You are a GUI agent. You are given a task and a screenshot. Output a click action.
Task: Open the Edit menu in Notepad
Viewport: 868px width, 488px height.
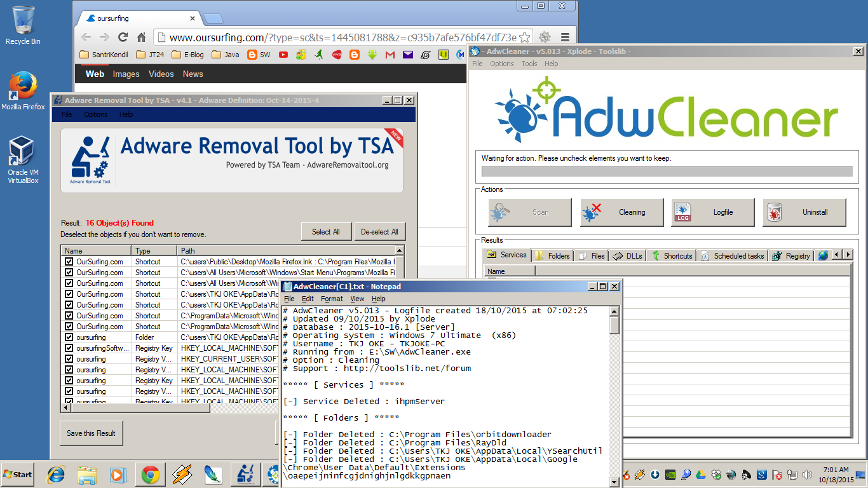pyautogui.click(x=308, y=299)
